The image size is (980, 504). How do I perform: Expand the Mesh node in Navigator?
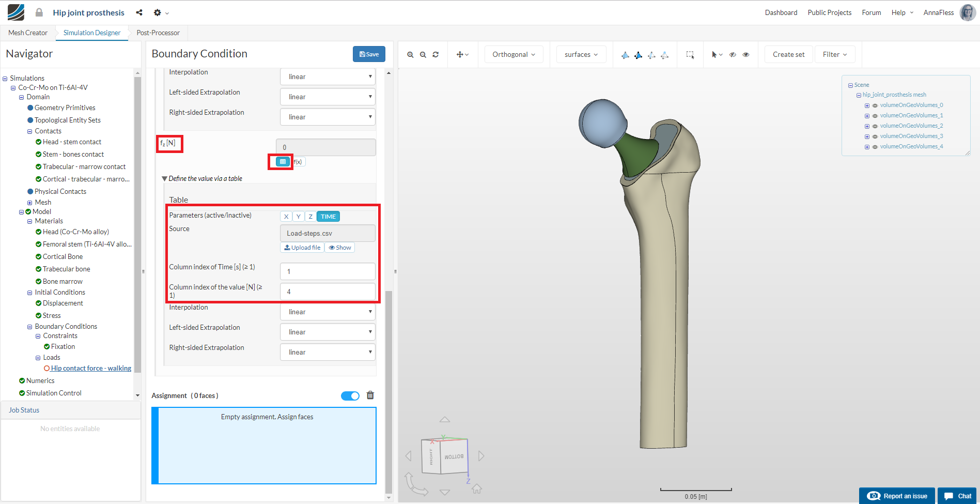[x=30, y=203]
